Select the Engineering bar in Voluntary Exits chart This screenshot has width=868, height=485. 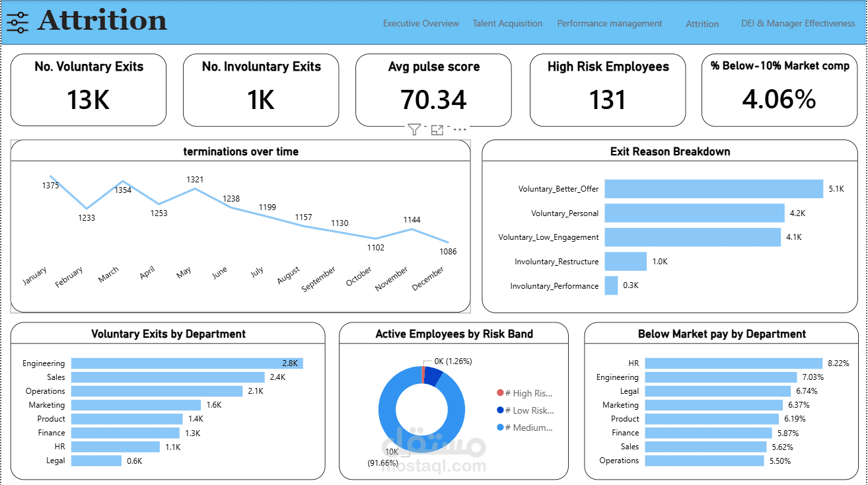187,363
